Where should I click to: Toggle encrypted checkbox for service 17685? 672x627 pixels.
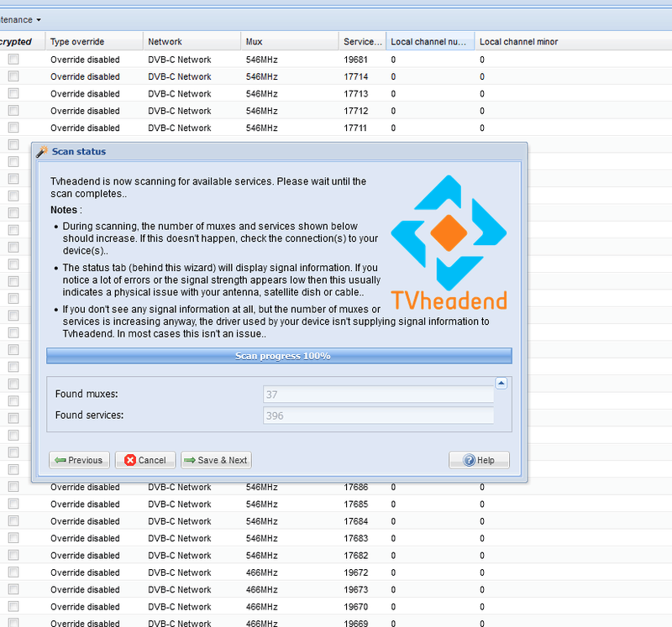click(x=13, y=504)
